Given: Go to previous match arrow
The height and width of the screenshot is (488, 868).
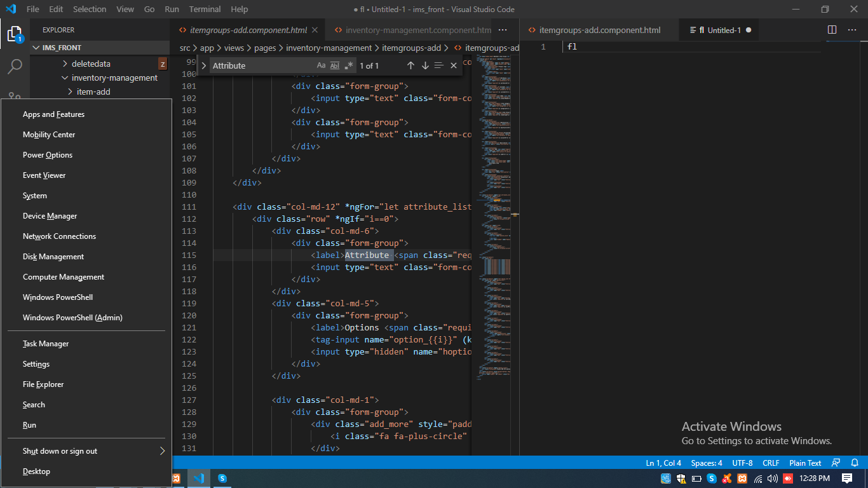Looking at the screenshot, I should [x=410, y=65].
